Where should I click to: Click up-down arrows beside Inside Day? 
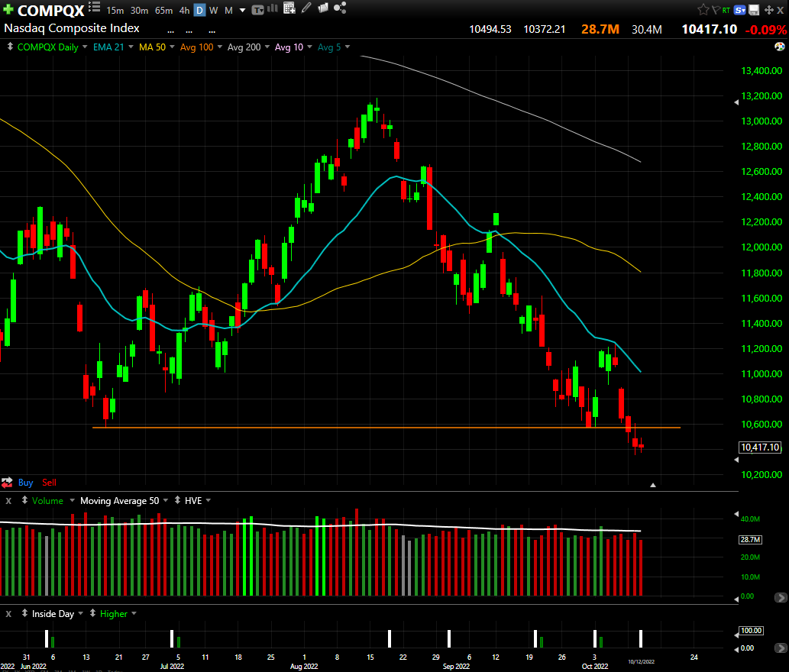[x=24, y=614]
